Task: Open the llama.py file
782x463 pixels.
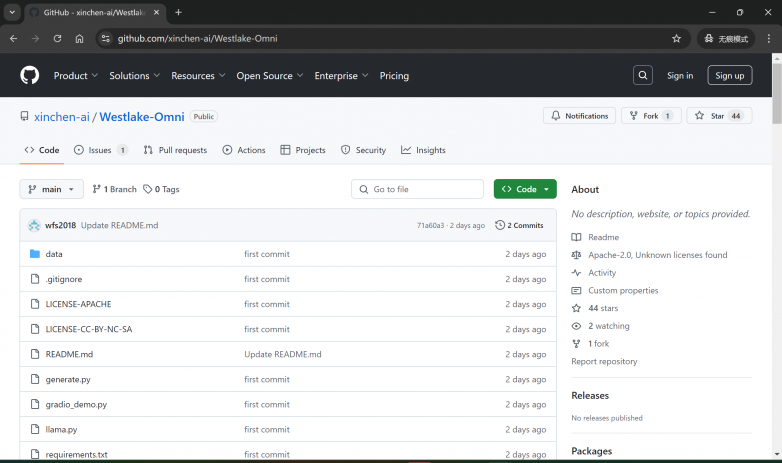Action: coord(61,430)
